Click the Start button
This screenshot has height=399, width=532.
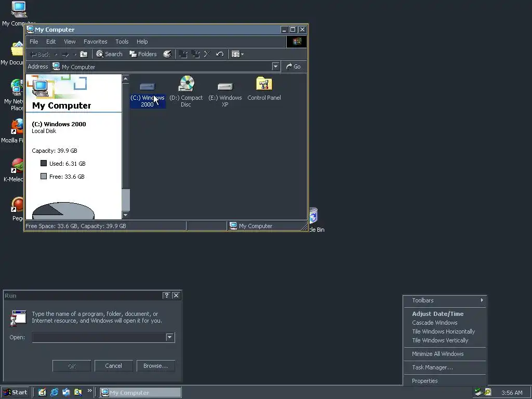pos(15,393)
